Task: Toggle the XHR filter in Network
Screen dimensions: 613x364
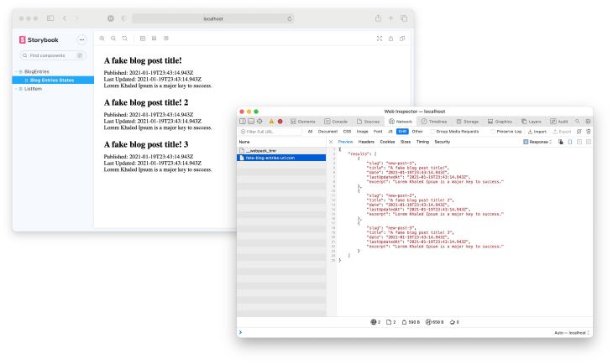Action: point(402,131)
